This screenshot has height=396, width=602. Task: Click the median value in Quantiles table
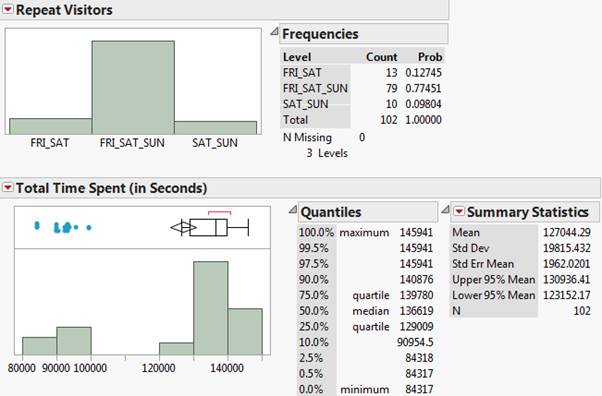click(416, 311)
